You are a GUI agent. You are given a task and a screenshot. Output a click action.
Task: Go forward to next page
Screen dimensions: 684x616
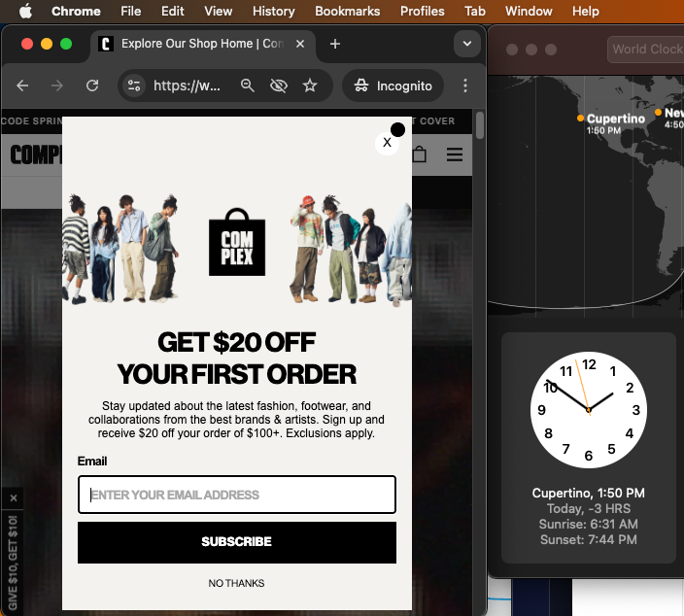57,86
